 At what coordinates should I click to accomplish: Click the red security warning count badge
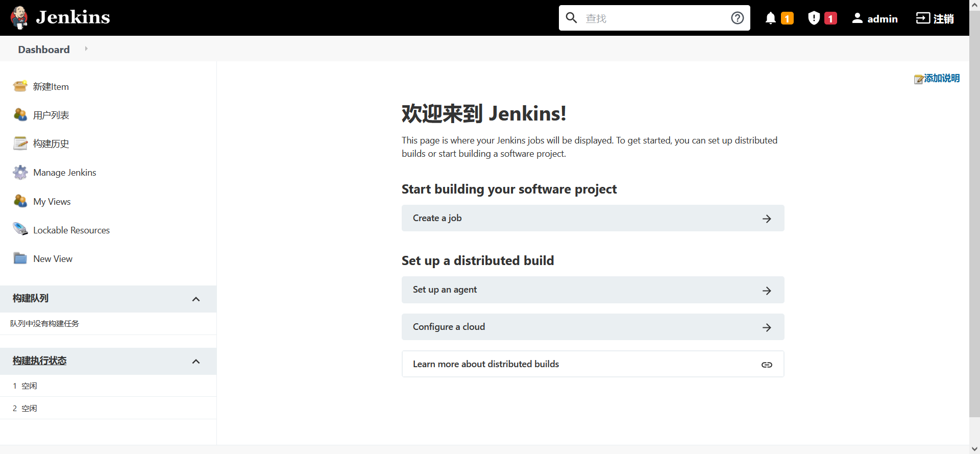point(830,19)
